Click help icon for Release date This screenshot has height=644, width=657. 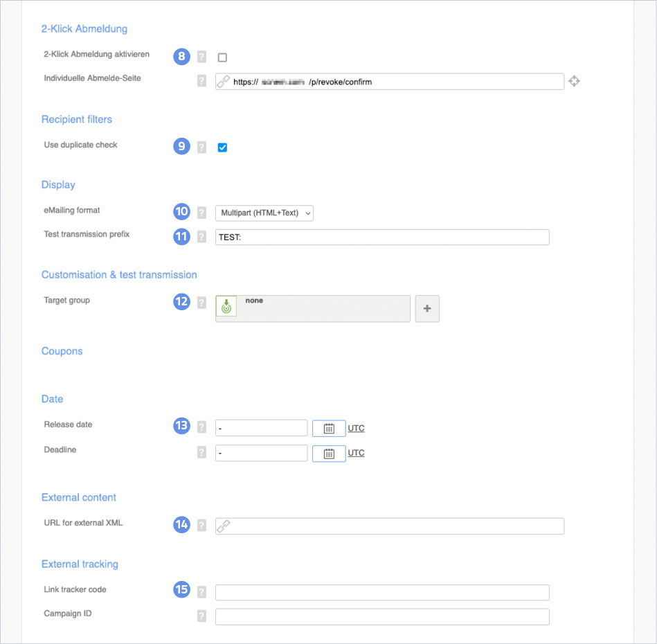click(x=201, y=427)
